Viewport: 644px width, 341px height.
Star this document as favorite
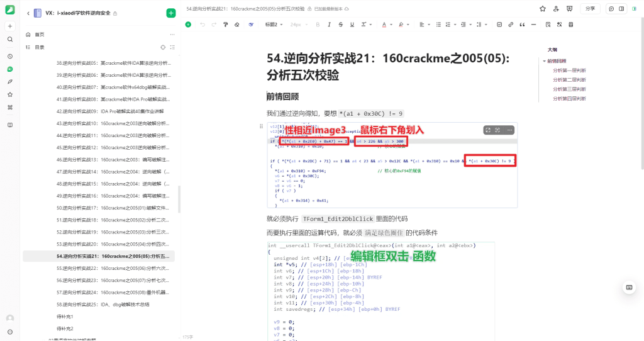point(543,9)
